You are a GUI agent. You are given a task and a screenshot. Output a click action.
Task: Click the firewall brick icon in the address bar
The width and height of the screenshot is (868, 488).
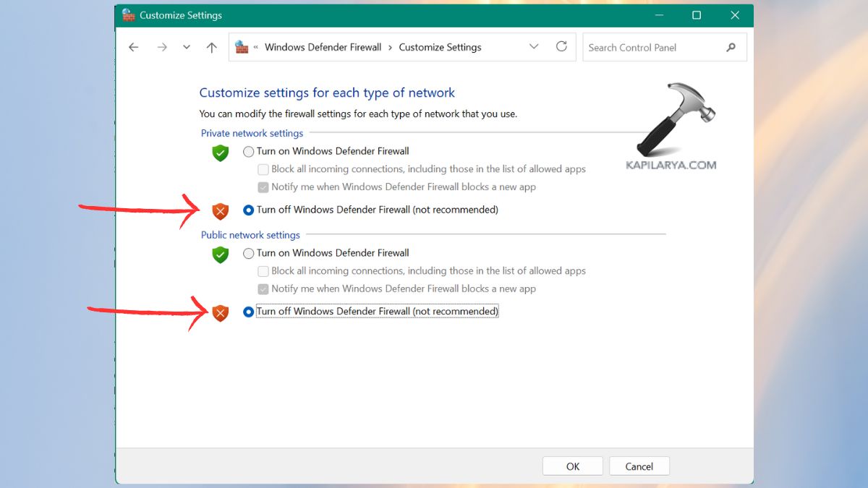(x=241, y=46)
